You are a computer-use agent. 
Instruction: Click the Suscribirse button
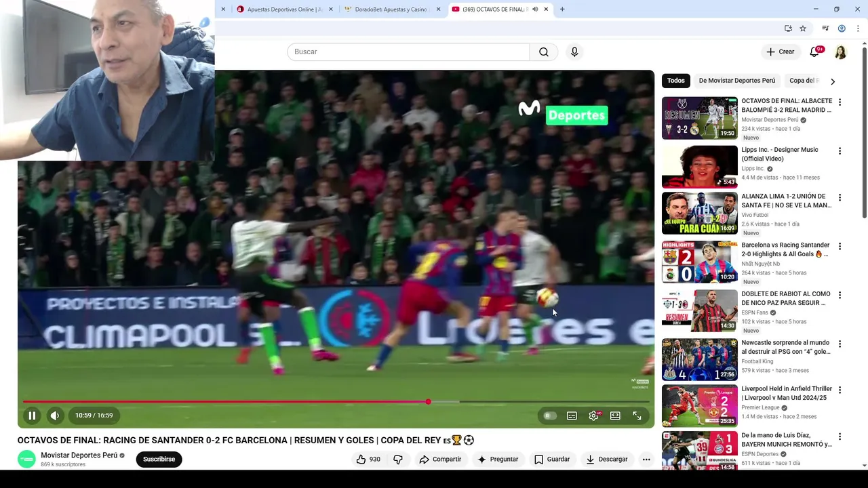click(x=159, y=460)
